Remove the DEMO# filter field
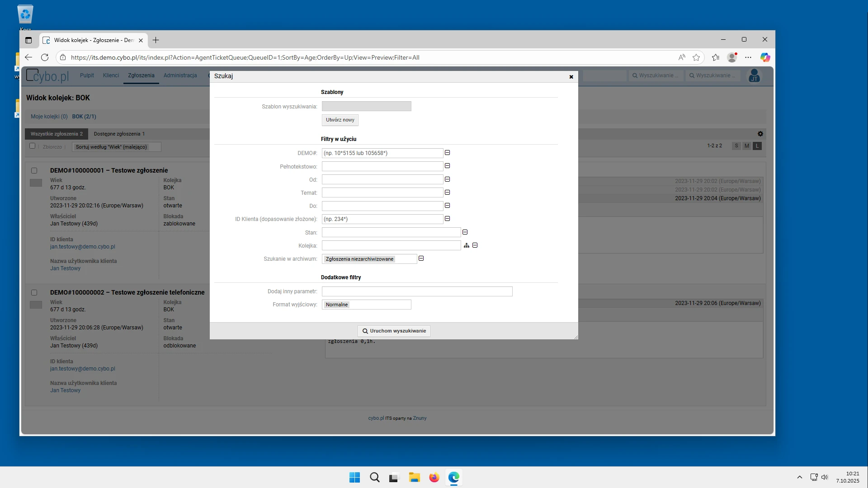This screenshot has height=488, width=868. pos(447,153)
